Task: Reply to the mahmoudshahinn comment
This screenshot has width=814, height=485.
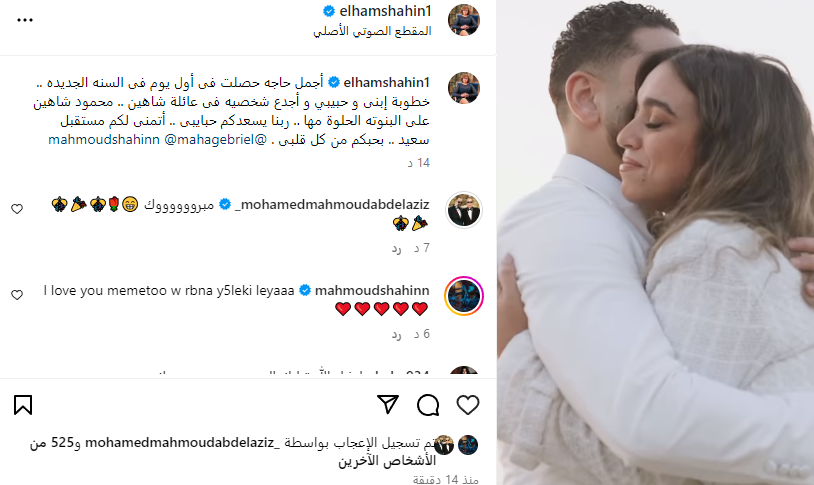Action: click(x=397, y=334)
